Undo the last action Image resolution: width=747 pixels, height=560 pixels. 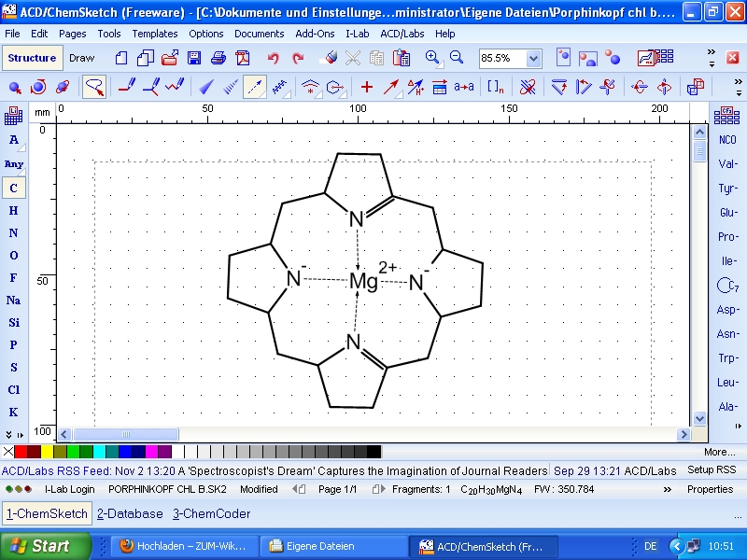pyautogui.click(x=274, y=58)
